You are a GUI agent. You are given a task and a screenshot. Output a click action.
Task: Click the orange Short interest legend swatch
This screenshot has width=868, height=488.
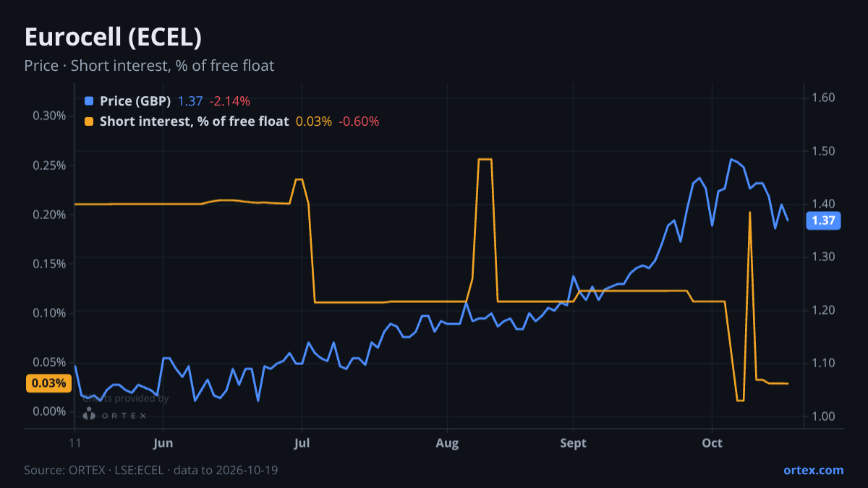click(x=89, y=121)
